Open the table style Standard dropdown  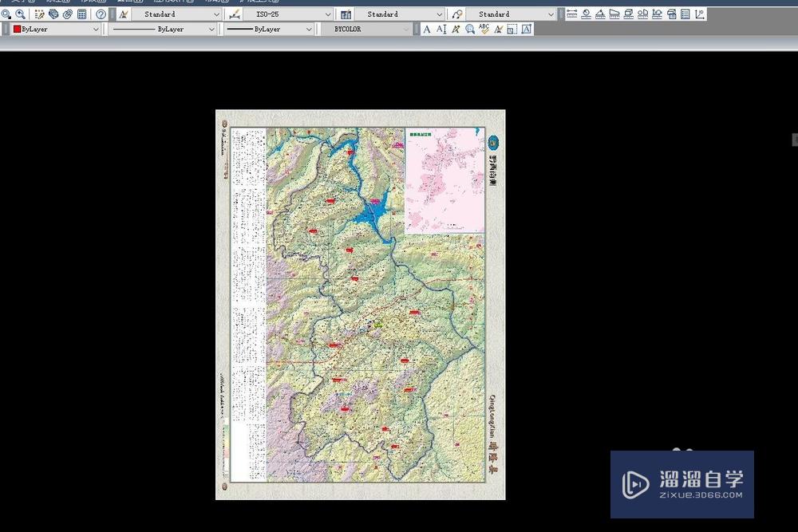click(399, 14)
